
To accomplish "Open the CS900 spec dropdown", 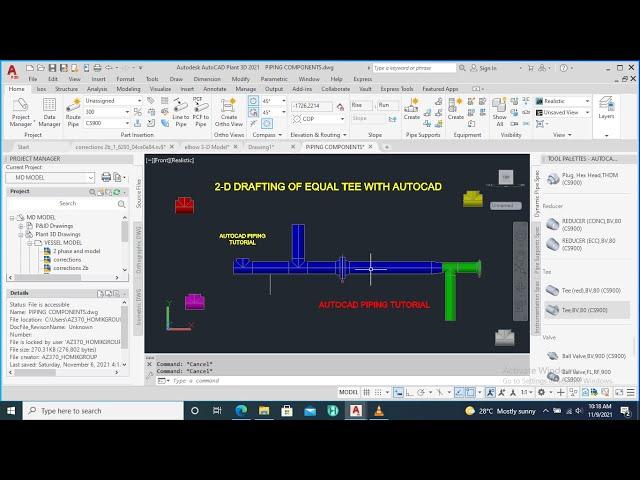I will click(127, 123).
